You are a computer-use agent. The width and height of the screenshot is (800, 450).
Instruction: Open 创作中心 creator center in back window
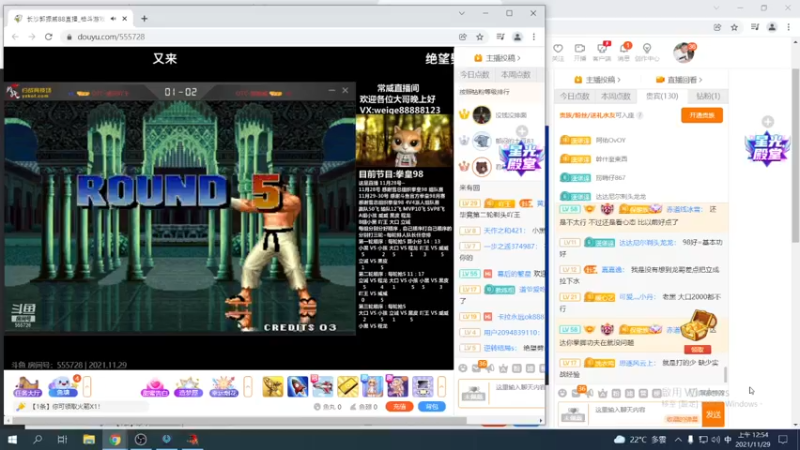(646, 52)
